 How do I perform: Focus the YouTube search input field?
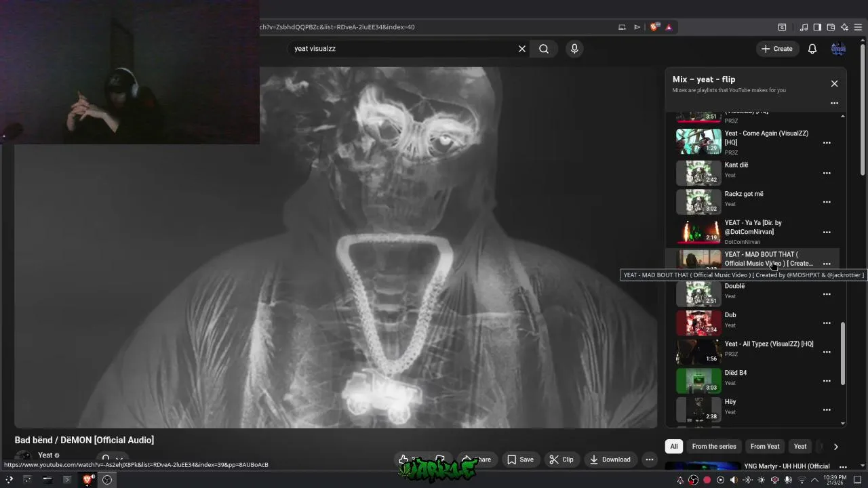(x=403, y=49)
